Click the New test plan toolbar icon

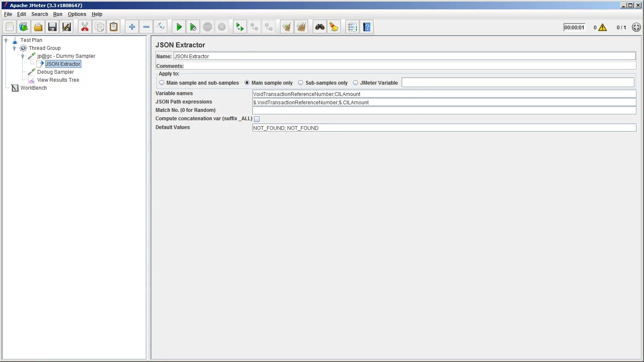tap(10, 27)
